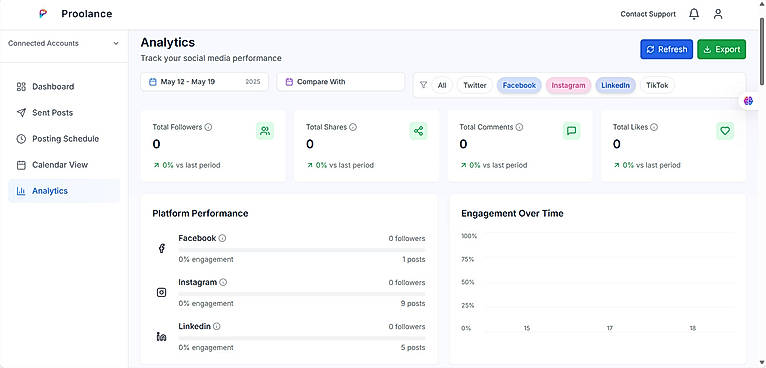The height and width of the screenshot is (368, 766).
Task: Show info for Facebook performance row
Action: pos(222,238)
